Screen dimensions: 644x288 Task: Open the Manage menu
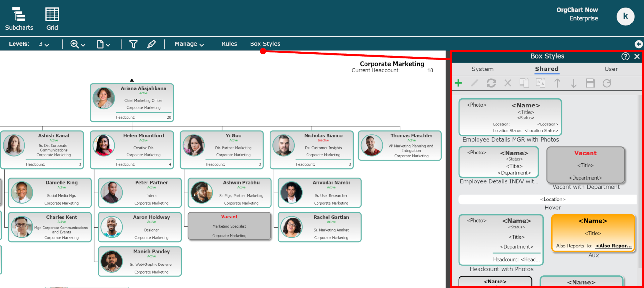(189, 44)
